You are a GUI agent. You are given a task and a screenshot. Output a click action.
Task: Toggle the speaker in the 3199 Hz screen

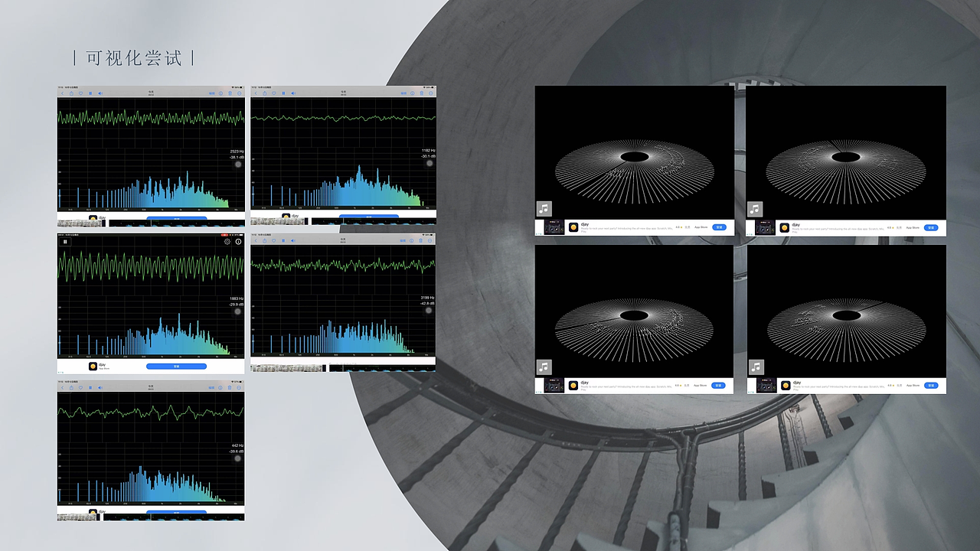[x=293, y=240]
